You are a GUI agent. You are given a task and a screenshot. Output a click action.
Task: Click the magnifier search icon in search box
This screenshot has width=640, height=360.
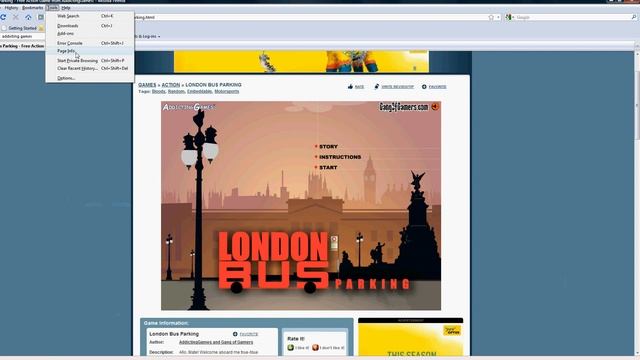pyautogui.click(x=634, y=17)
